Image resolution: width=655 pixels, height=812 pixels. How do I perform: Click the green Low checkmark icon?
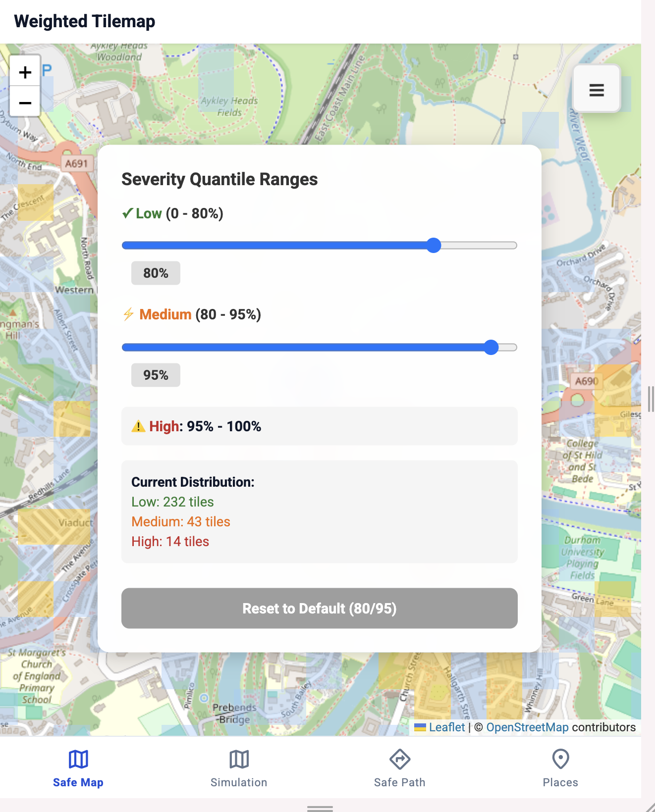coord(128,213)
